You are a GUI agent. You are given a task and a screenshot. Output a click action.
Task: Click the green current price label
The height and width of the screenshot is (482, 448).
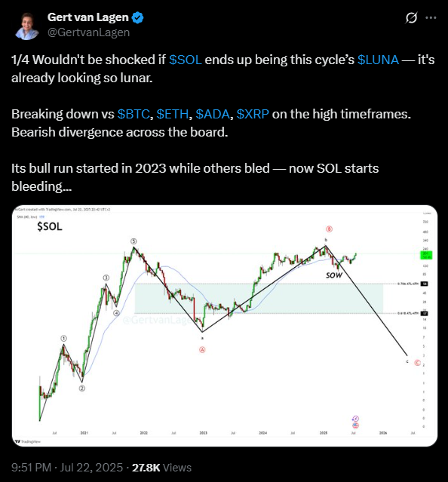pos(426,255)
